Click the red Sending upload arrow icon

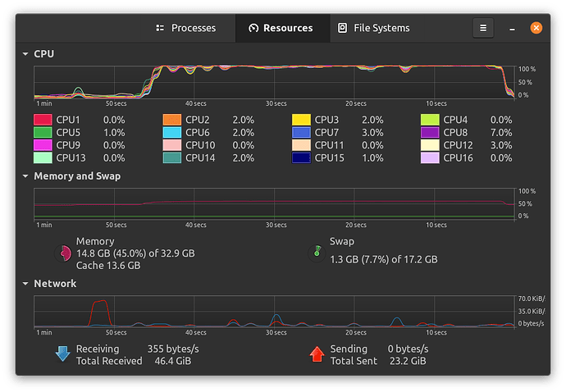317,354
